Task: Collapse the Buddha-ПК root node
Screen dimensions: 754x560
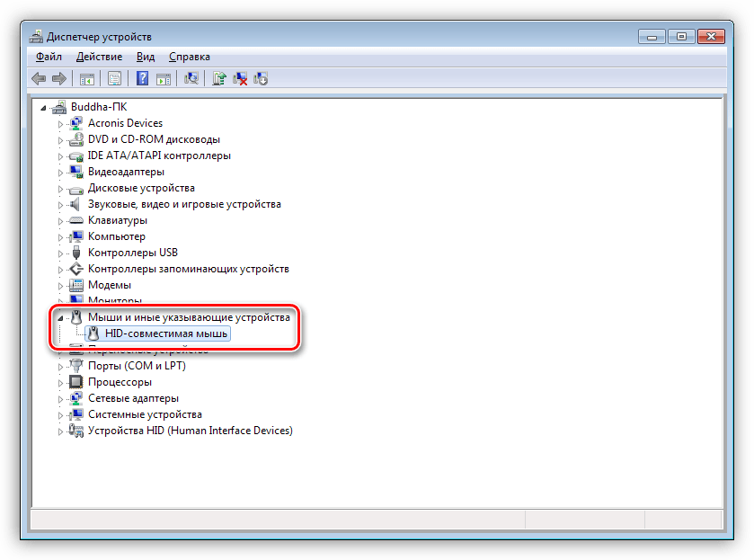Action: point(45,107)
